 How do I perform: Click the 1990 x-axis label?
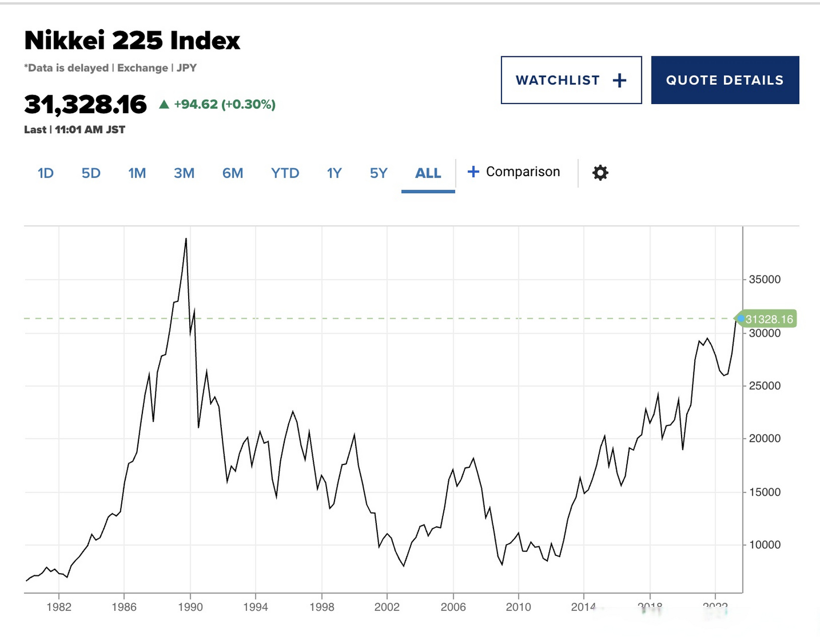point(190,607)
